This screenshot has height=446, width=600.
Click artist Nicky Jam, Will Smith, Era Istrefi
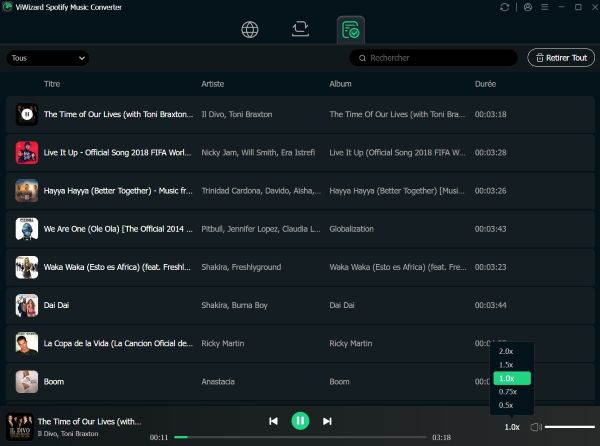(x=258, y=153)
